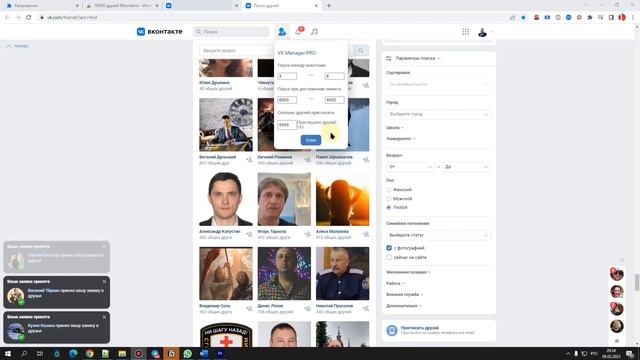The width and height of the screenshot is (640, 360).
Task: Open the 'Выберите город' dropdown
Action: [438, 114]
